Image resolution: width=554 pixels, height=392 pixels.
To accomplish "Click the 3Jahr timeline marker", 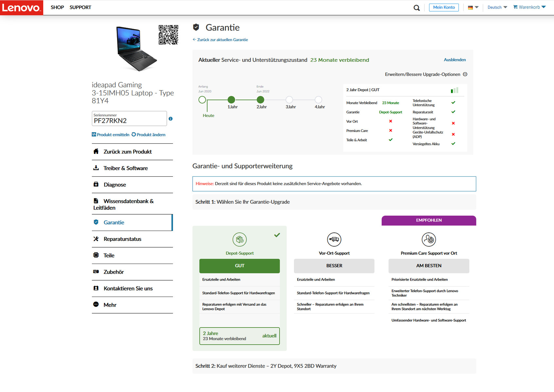I will click(289, 100).
